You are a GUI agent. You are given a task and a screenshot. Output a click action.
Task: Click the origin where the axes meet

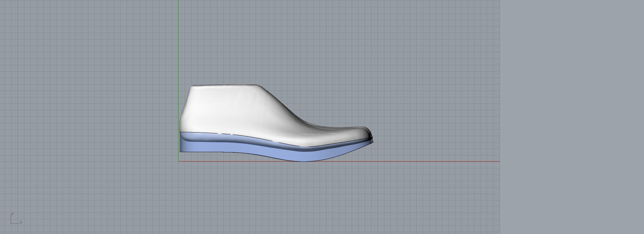(x=179, y=161)
